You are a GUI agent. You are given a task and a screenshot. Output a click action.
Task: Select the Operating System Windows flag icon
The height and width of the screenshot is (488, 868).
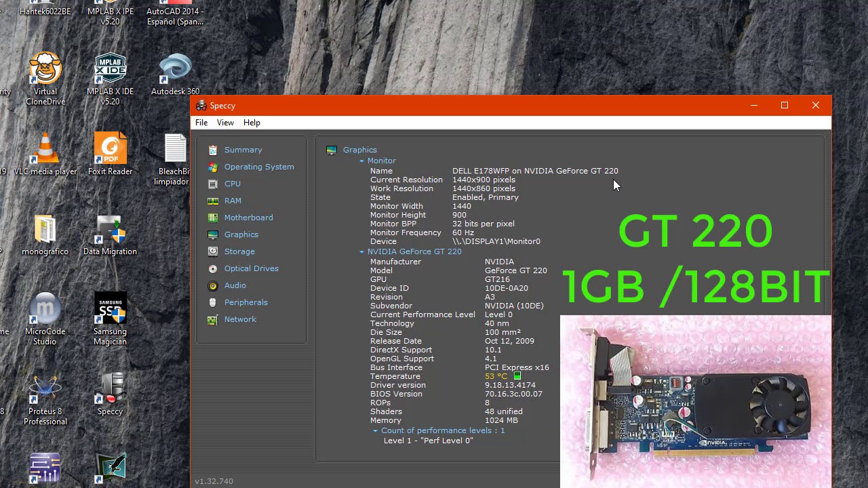point(213,167)
